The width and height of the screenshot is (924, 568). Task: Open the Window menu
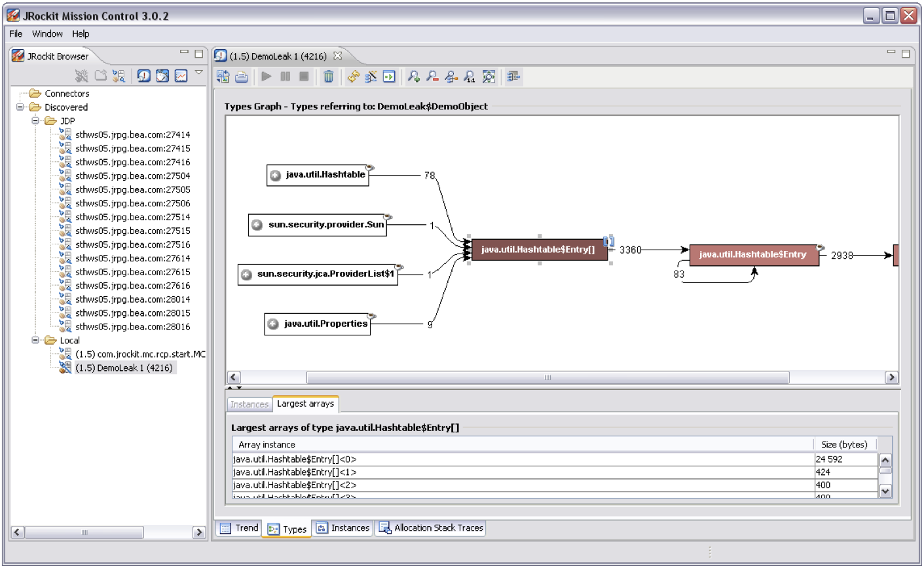click(x=47, y=33)
